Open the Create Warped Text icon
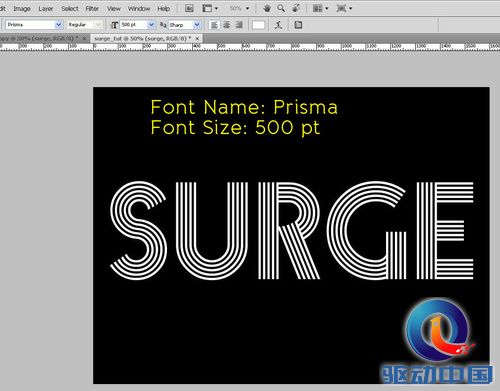500x391 pixels. [278, 25]
